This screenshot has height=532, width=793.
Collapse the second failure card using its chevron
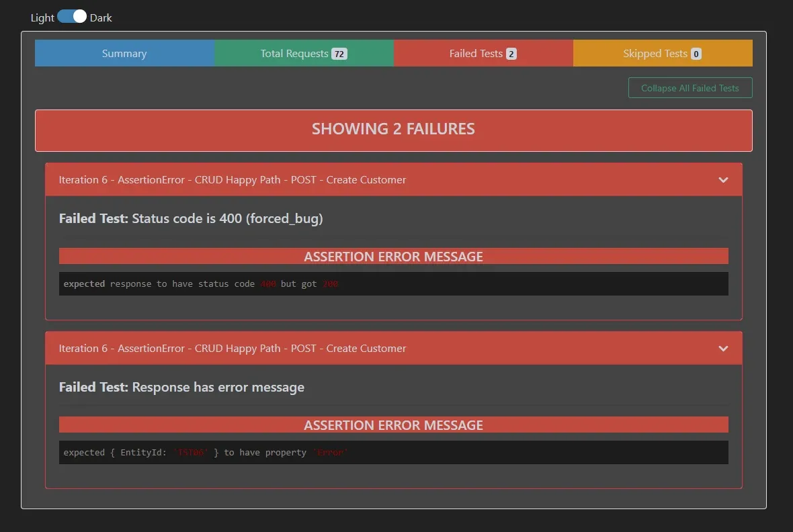(723, 348)
